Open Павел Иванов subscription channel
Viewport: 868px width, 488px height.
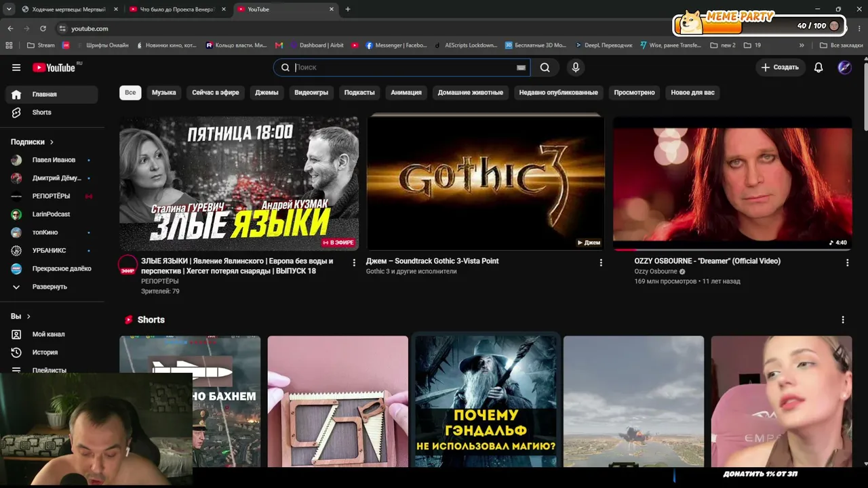(x=52, y=160)
